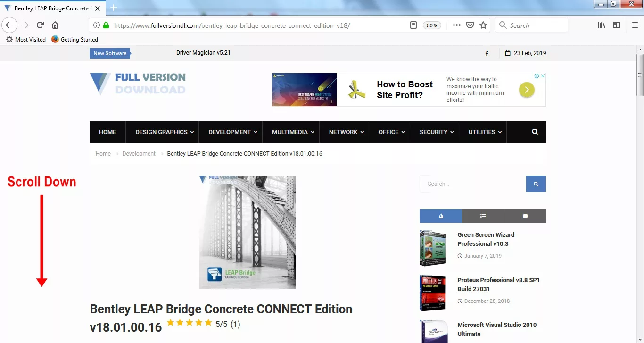Click the Bentley LEAP Bridge Concrete article title
This screenshot has height=343, width=644.
pos(221,318)
